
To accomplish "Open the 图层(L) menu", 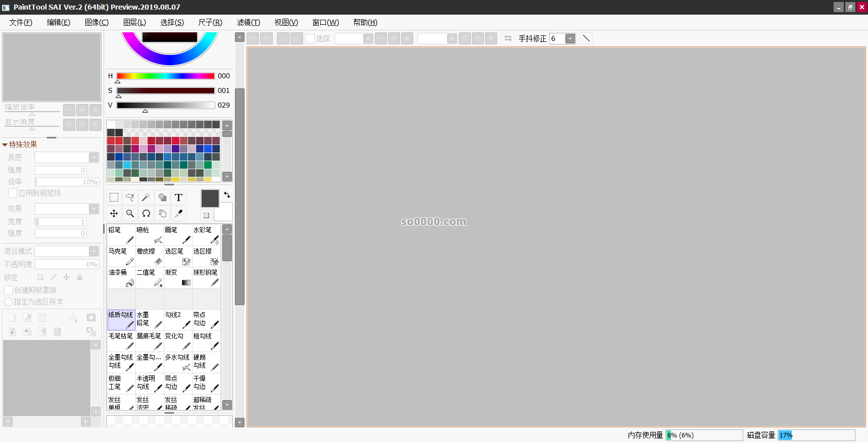I will pyautogui.click(x=134, y=22).
